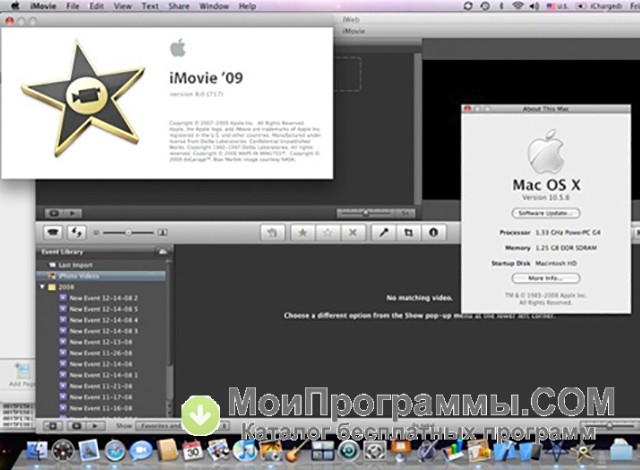Viewport: 640px width, 470px height.
Task: Select the Crop tool button
Action: tap(408, 233)
